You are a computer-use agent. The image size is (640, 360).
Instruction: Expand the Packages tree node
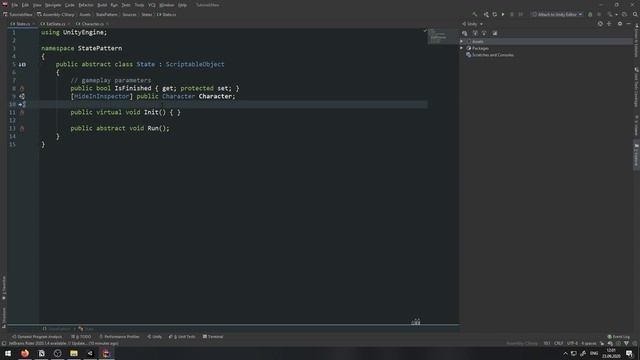pos(462,48)
